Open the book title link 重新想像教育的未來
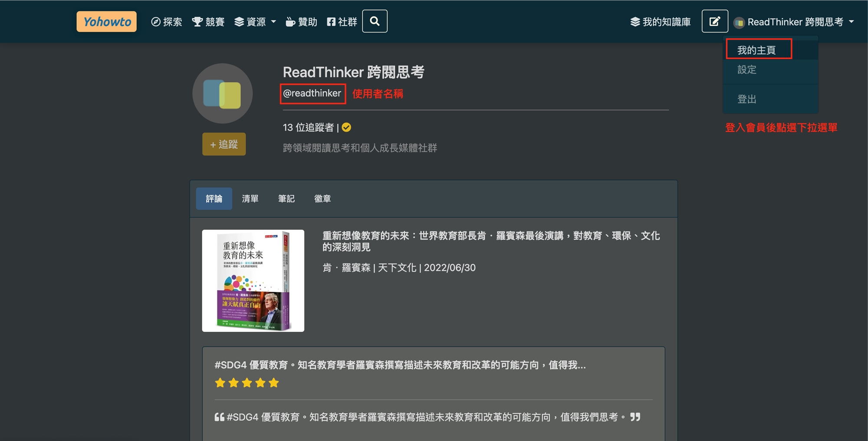This screenshot has height=441, width=868. (490, 241)
